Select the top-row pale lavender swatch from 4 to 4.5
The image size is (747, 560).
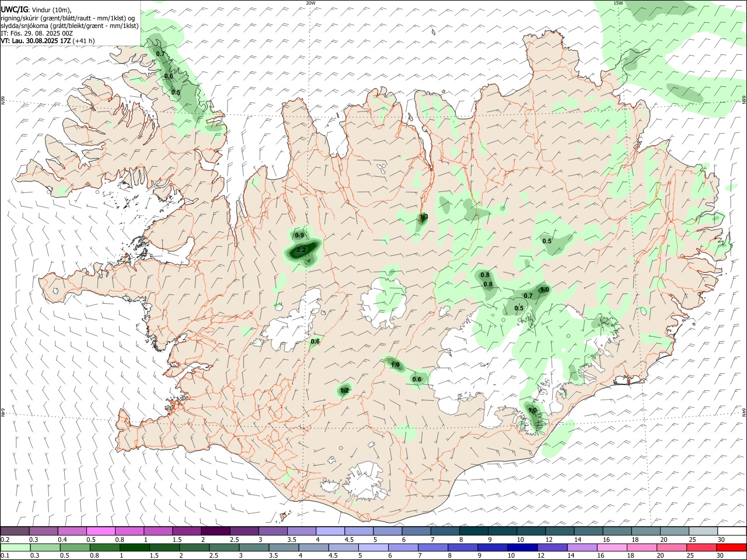(330, 531)
